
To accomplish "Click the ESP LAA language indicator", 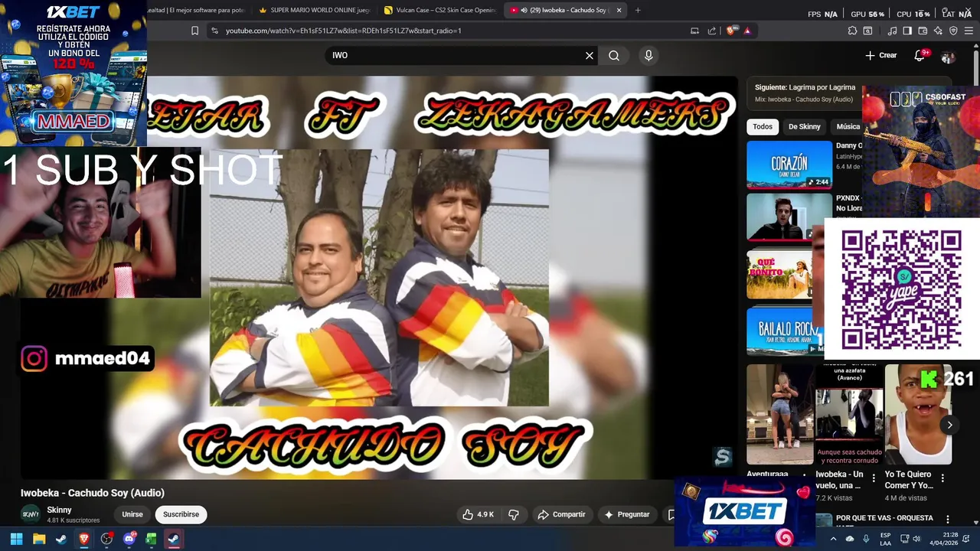I will [x=885, y=539].
